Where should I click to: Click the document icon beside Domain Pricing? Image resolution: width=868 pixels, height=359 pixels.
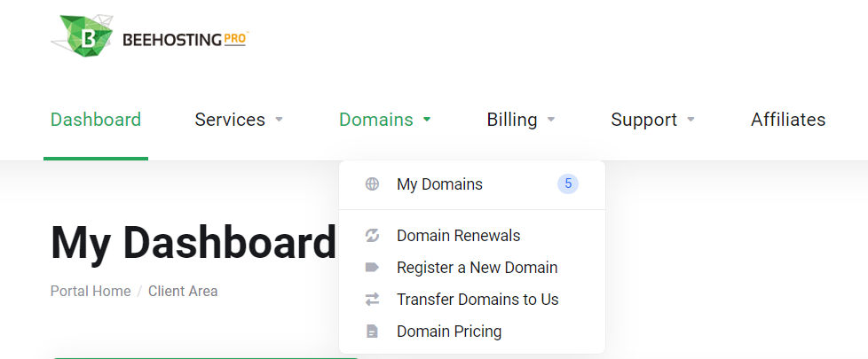tap(372, 332)
